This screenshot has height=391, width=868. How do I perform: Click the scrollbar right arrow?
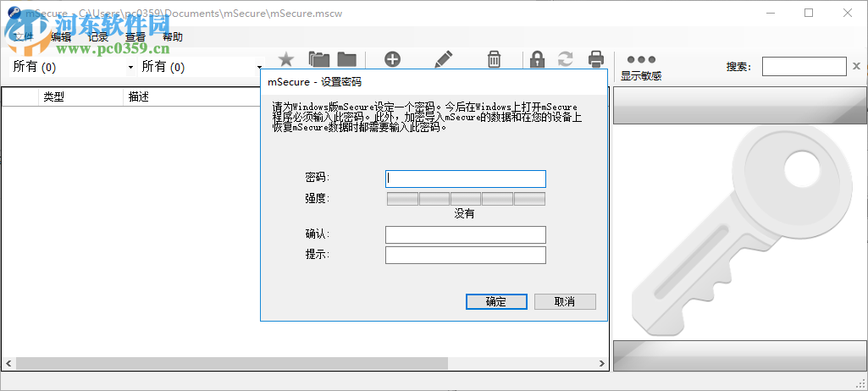click(602, 363)
